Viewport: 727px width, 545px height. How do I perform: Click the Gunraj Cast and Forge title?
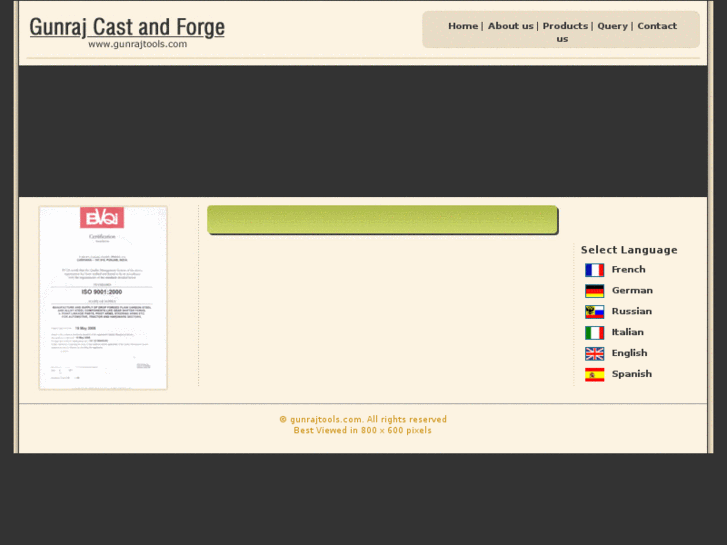(x=127, y=27)
